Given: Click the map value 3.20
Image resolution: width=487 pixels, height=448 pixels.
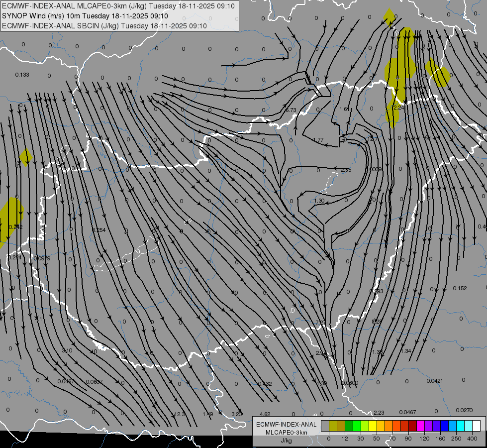Looking at the screenshot, I should tap(236, 414).
